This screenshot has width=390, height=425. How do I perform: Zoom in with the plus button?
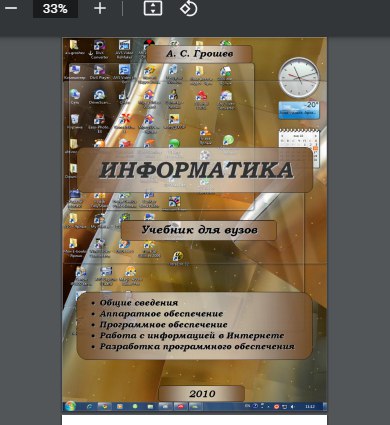coord(100,8)
